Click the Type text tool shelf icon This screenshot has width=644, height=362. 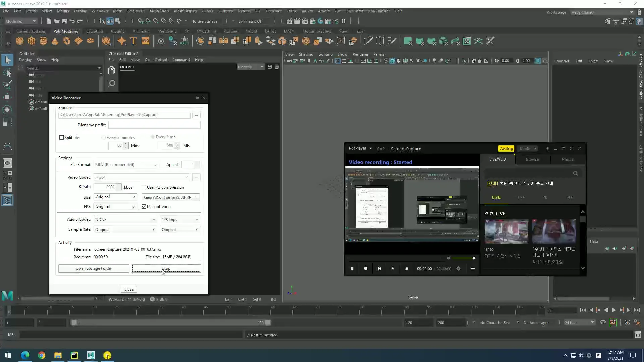point(133,41)
